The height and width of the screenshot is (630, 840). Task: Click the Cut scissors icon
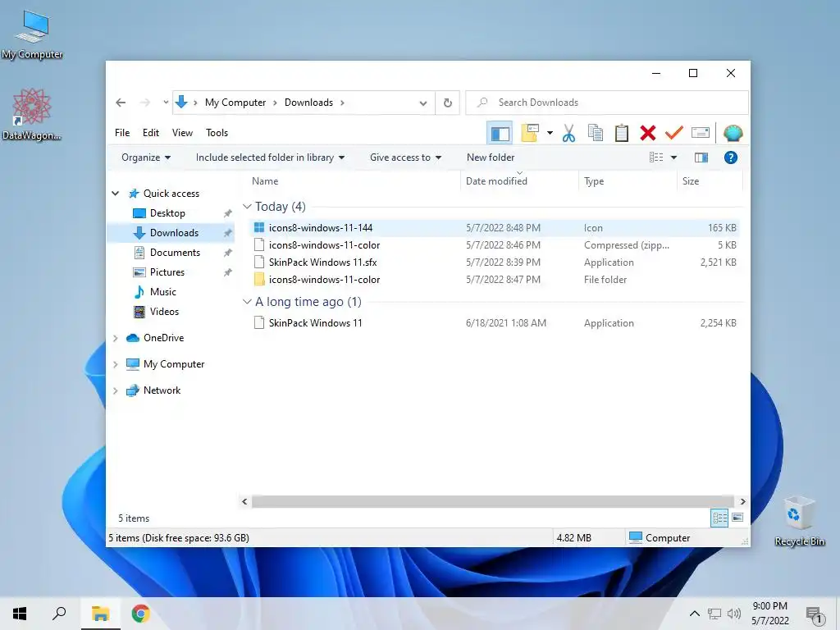569,133
